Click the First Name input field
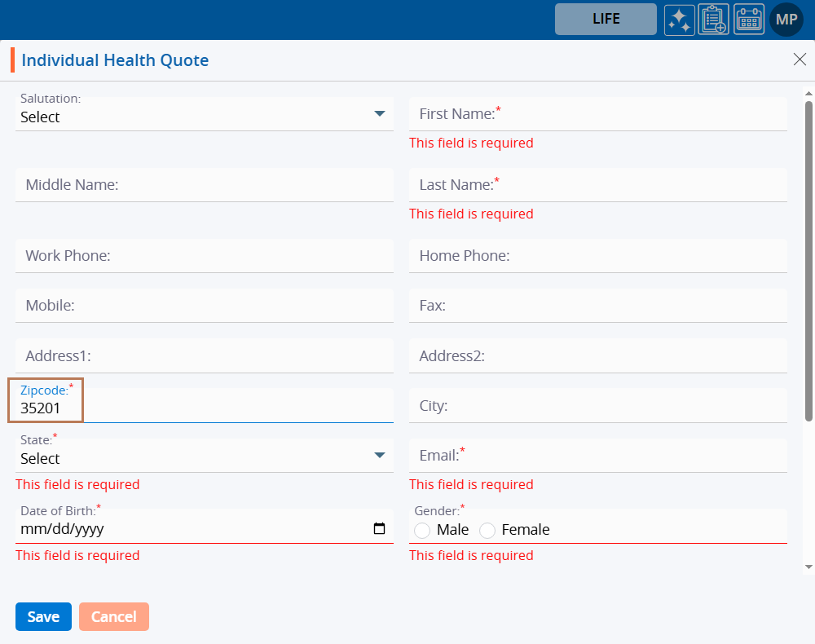 (597, 114)
